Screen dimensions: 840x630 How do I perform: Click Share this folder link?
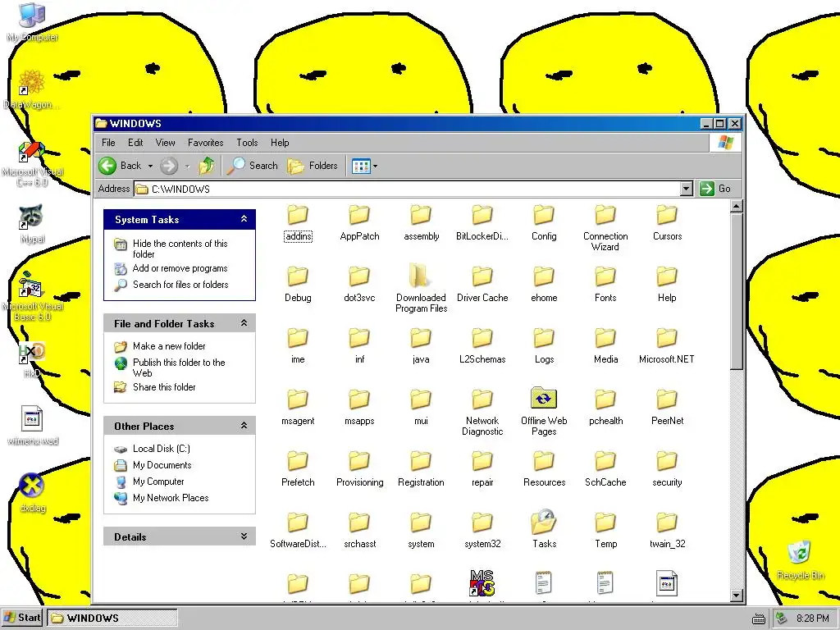tap(164, 387)
